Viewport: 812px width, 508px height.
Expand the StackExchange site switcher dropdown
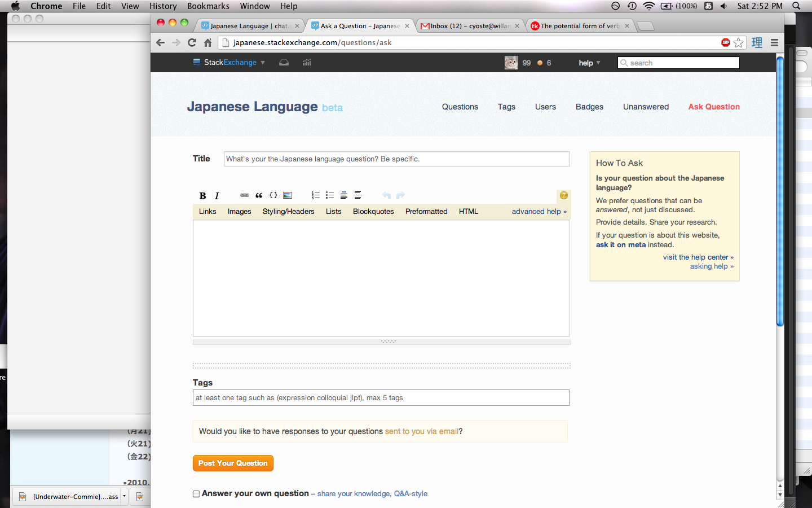[263, 63]
